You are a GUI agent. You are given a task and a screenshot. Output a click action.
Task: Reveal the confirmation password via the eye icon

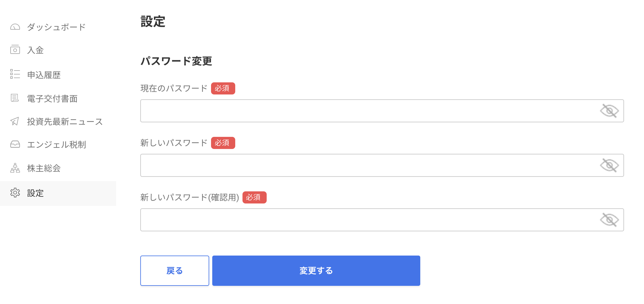coord(609,220)
